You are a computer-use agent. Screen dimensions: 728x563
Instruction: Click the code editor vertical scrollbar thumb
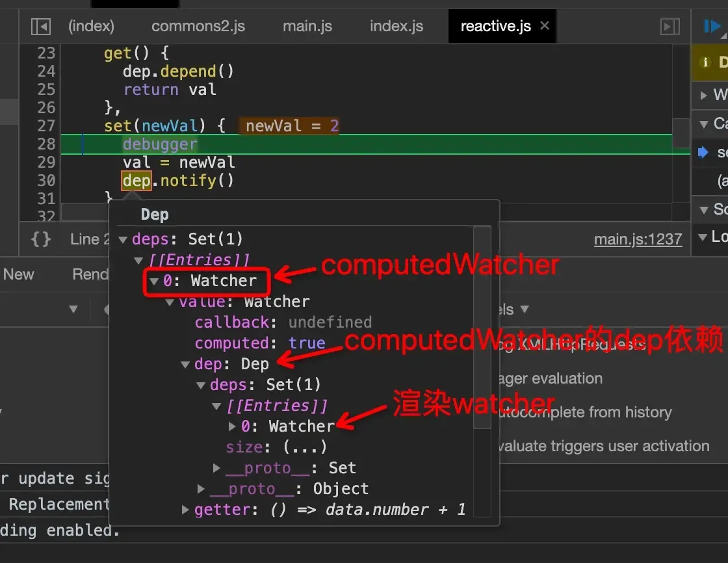[681, 133]
